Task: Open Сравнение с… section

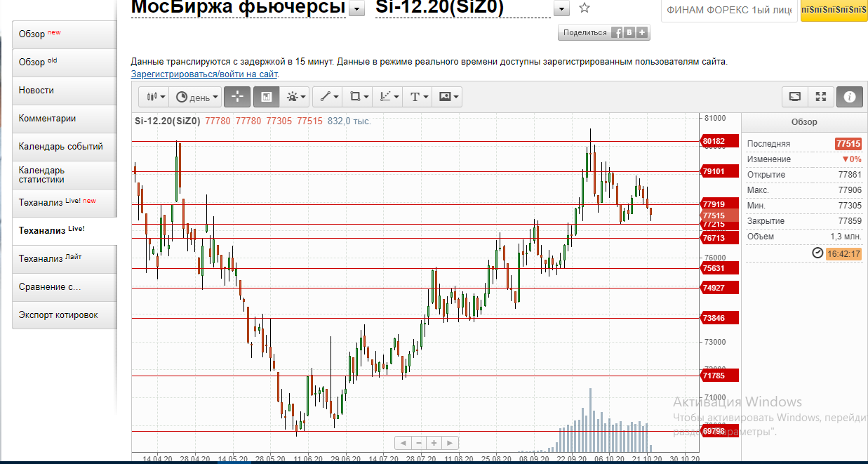Action: pos(65,287)
